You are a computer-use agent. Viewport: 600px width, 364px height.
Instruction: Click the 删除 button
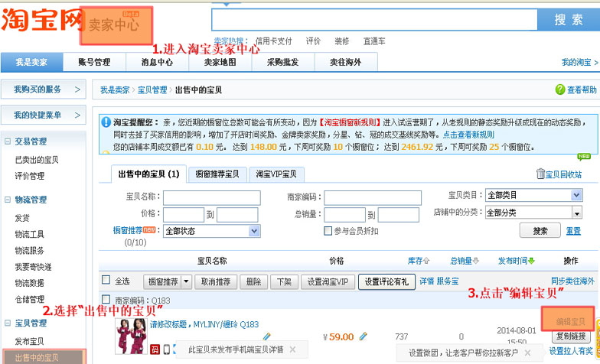pyautogui.click(x=254, y=281)
